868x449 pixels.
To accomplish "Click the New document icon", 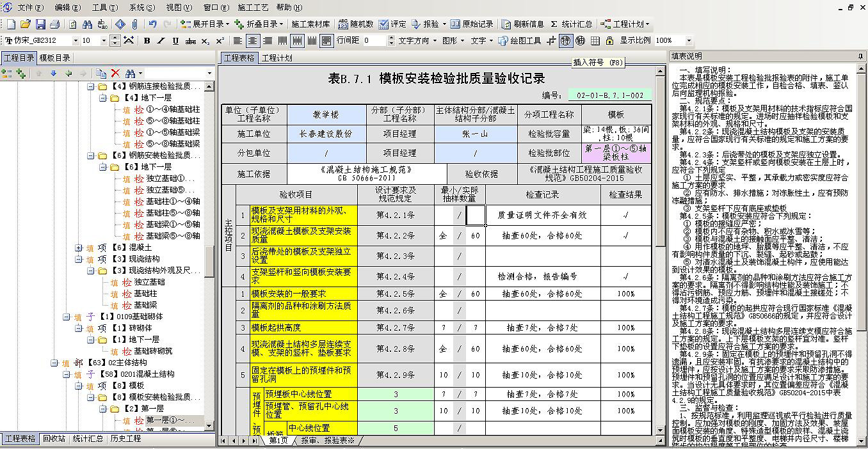I will (12, 24).
